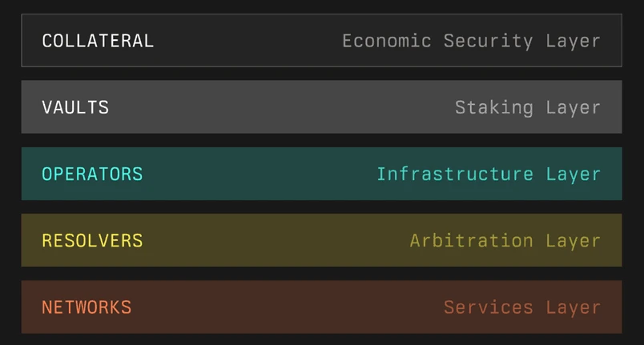644x345 pixels.
Task: Select the "Staking Layer" description
Action: [x=527, y=107]
